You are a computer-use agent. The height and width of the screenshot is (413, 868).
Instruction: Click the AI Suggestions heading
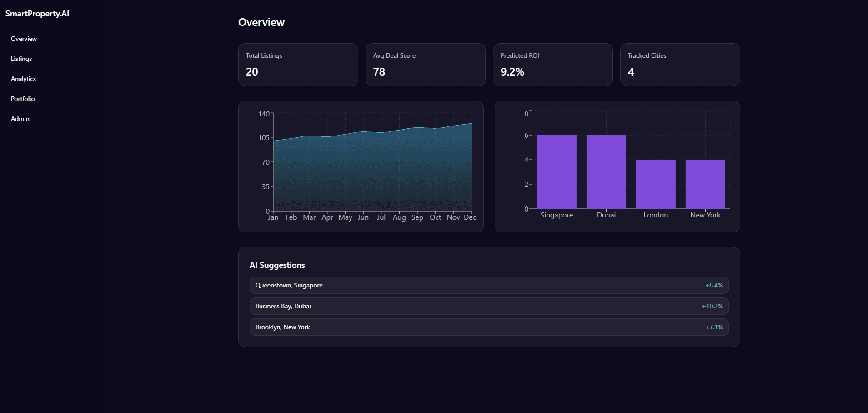click(277, 265)
